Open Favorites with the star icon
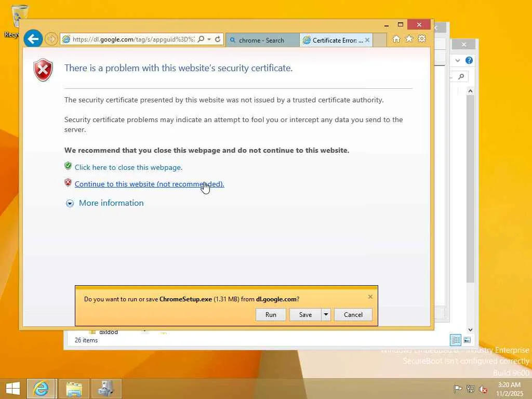The height and width of the screenshot is (399, 532). tap(409, 39)
